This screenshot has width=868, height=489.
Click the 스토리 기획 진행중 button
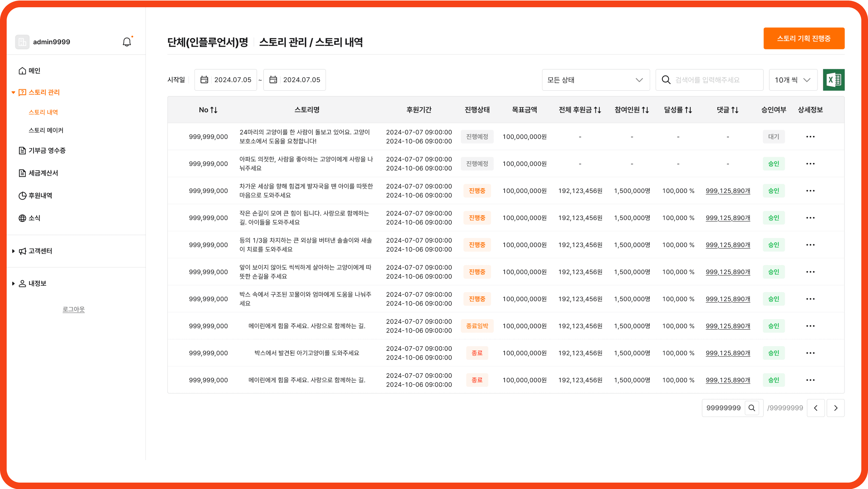click(x=804, y=38)
